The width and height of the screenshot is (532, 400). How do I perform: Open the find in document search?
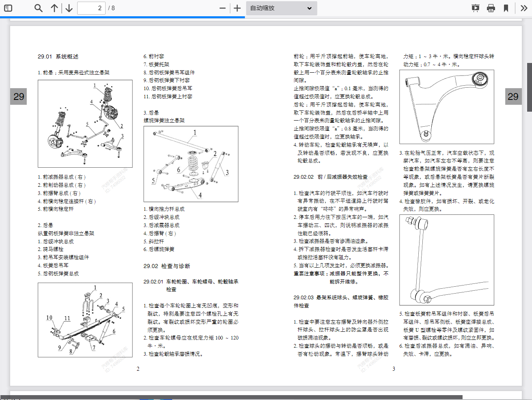[38, 8]
